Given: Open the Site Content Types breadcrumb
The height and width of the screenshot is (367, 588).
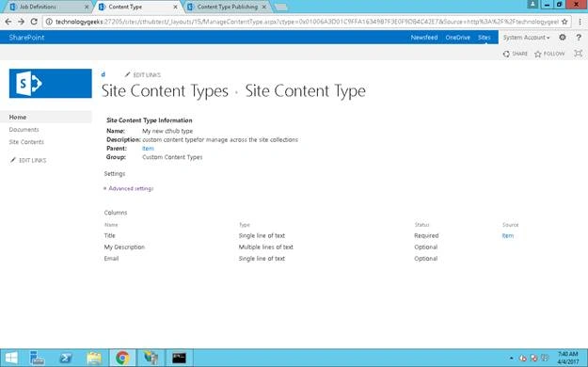Looking at the screenshot, I should 165,91.
